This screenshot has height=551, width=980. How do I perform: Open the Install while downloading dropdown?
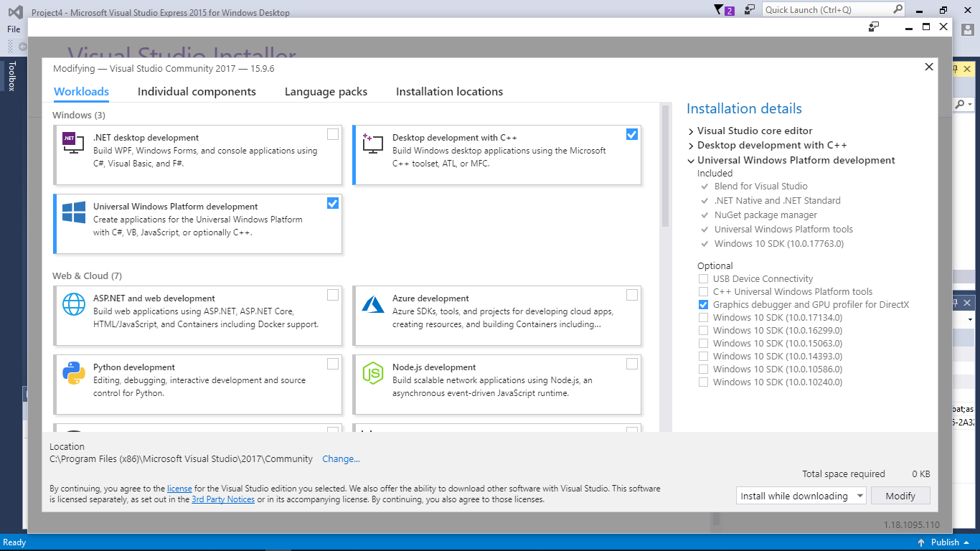pyautogui.click(x=801, y=496)
